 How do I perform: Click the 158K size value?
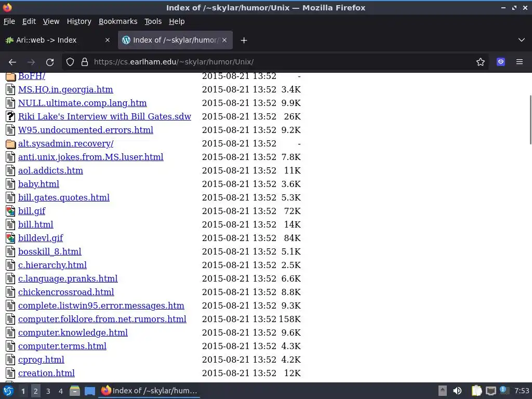tap(290, 320)
